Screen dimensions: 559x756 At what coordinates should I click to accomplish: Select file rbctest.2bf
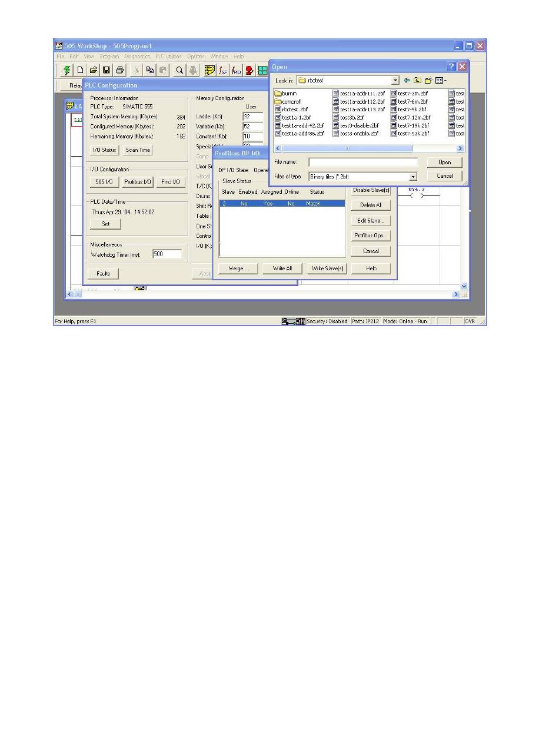click(x=291, y=110)
